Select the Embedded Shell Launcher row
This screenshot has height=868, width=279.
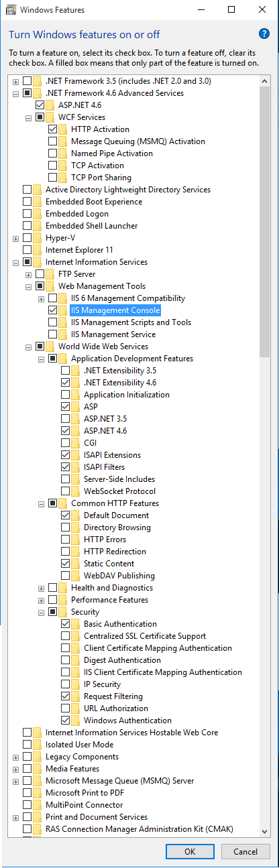[91, 226]
